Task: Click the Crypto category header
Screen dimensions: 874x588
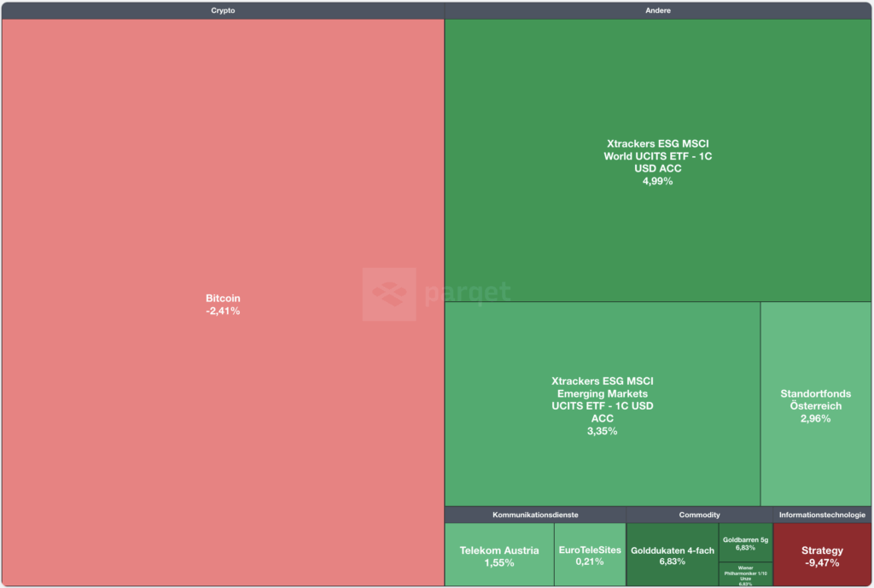Action: tap(223, 10)
